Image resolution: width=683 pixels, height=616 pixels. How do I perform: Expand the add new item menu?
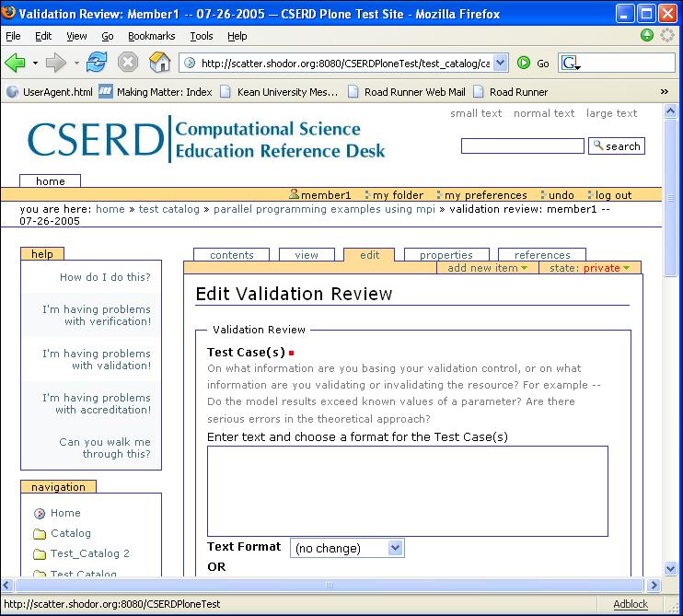point(488,268)
